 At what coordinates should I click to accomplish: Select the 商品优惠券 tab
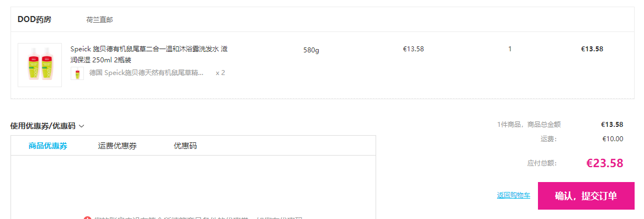pyautogui.click(x=48, y=146)
